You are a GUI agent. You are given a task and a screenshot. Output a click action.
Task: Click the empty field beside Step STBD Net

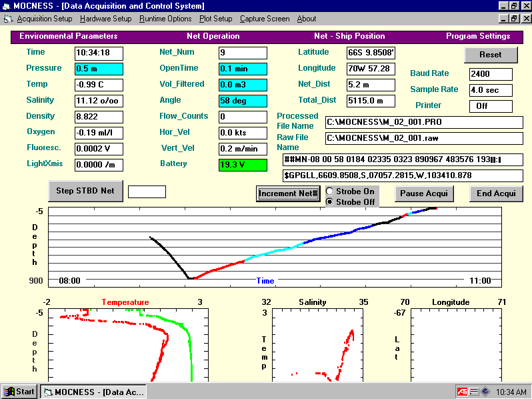(147, 191)
